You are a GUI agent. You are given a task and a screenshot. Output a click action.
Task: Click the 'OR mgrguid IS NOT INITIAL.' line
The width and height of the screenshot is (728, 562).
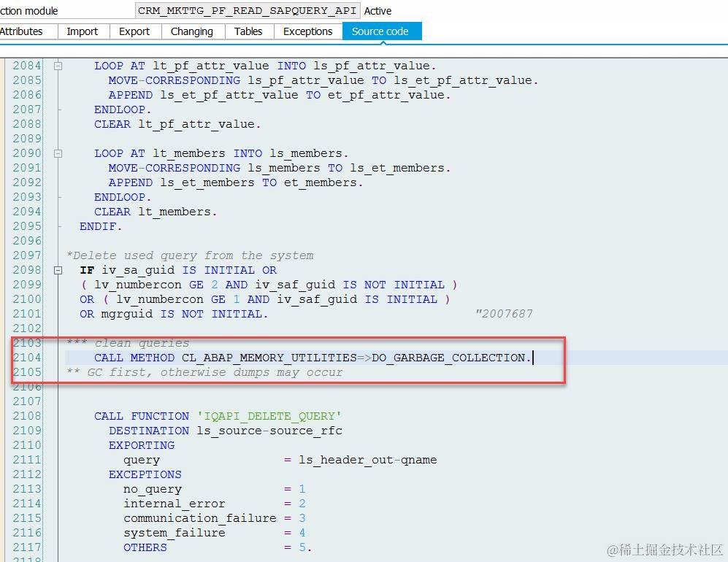click(174, 314)
